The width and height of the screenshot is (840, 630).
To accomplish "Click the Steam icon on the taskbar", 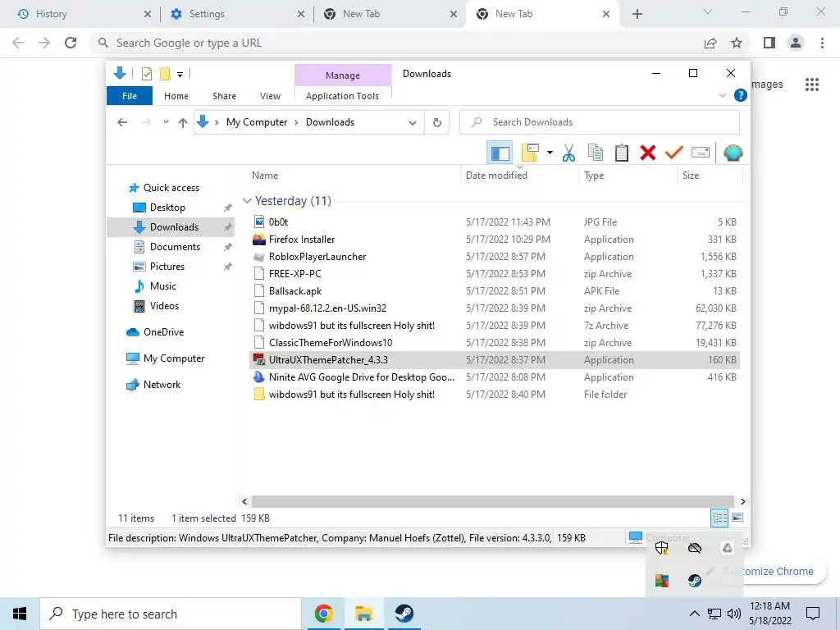I will coord(404,614).
